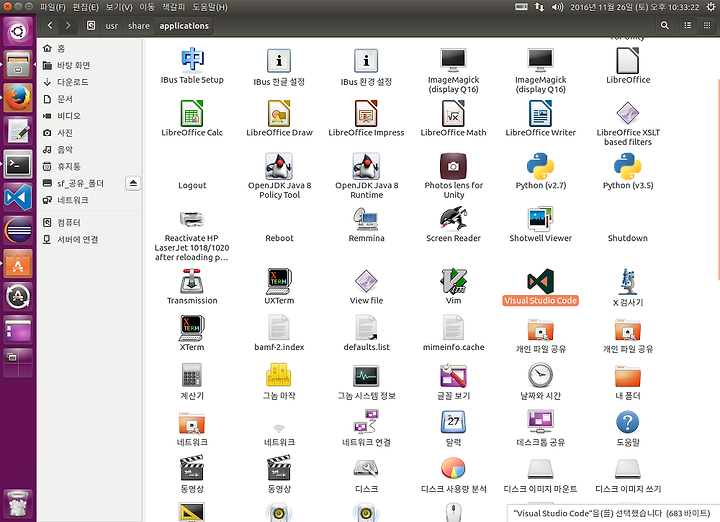720x522 pixels.
Task: Select the View file icon
Action: click(366, 281)
